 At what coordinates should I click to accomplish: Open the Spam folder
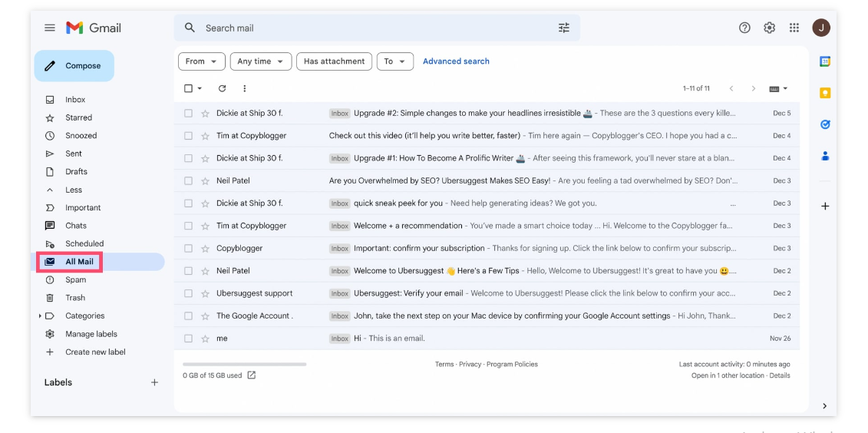click(76, 279)
